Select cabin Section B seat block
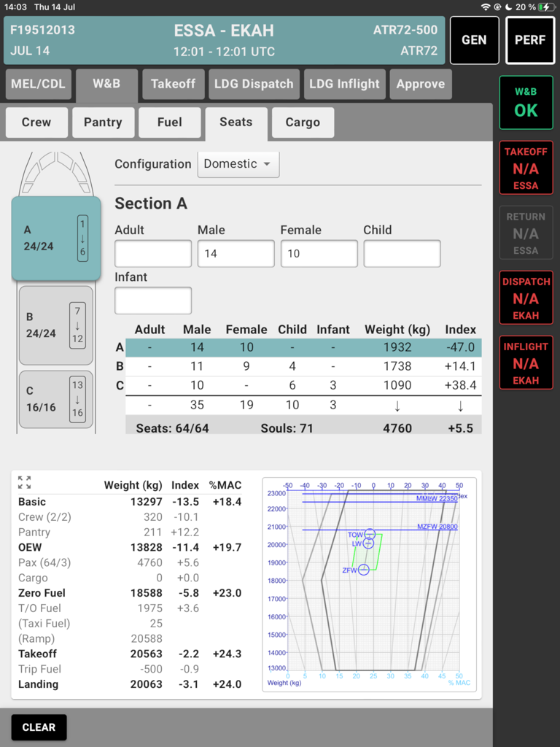This screenshot has width=560, height=747. click(x=56, y=325)
